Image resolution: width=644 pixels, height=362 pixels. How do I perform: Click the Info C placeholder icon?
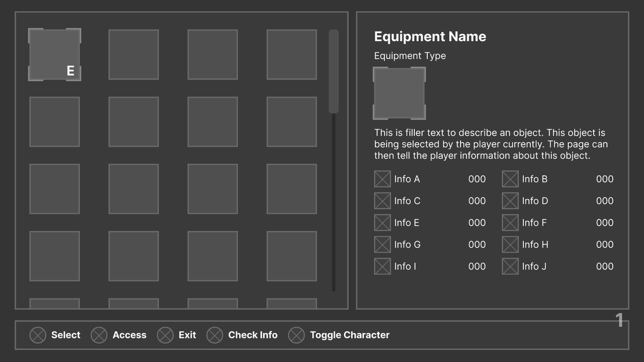[x=382, y=201]
